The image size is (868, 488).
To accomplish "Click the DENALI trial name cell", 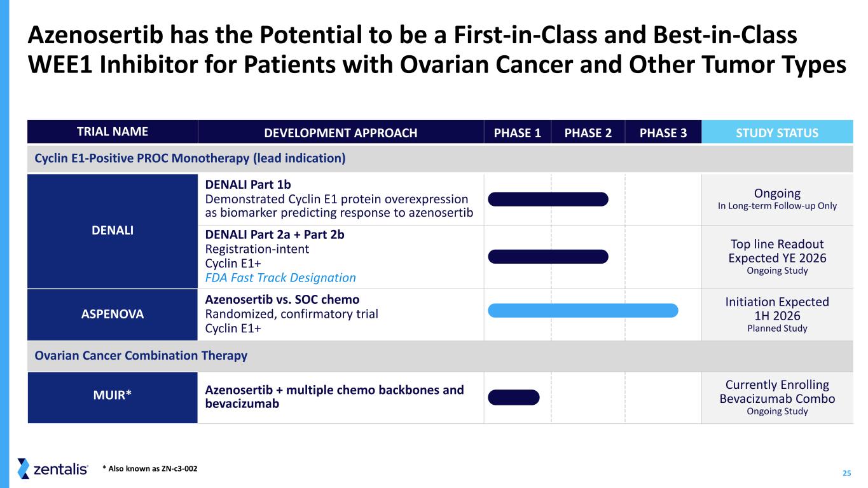I will click(113, 231).
